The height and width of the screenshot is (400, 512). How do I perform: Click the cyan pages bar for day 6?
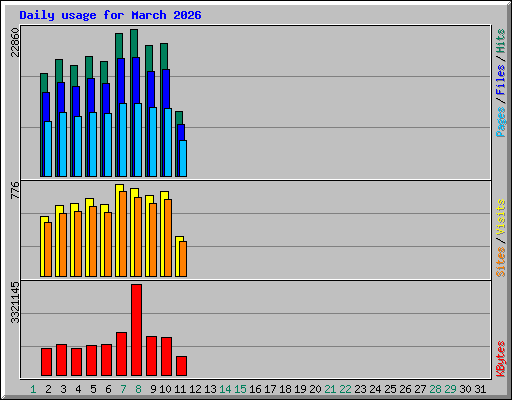[x=108, y=145]
